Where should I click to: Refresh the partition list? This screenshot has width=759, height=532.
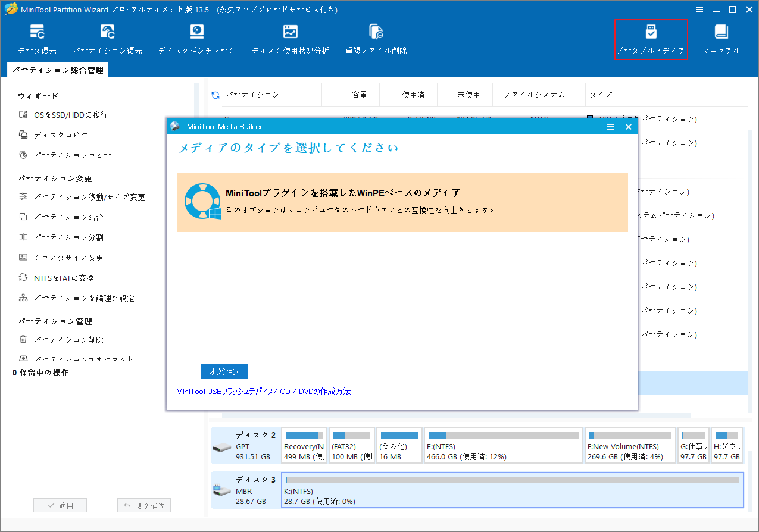215,94
